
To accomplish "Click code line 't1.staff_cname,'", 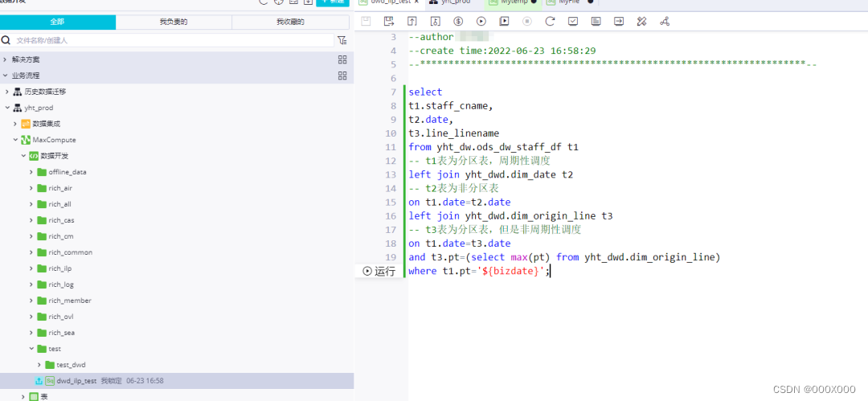I will [x=451, y=106].
